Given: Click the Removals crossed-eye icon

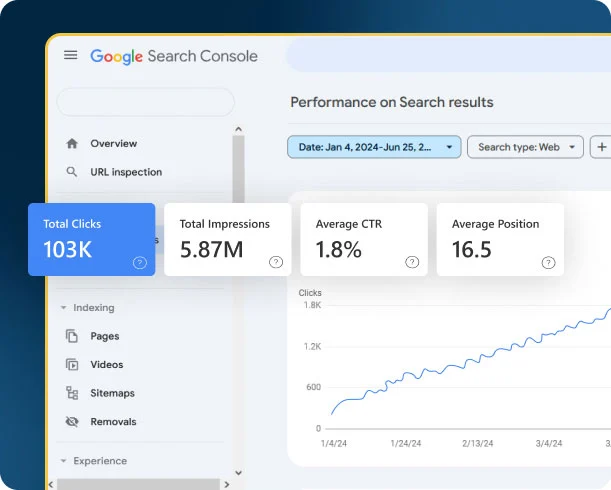Looking at the screenshot, I should [72, 422].
